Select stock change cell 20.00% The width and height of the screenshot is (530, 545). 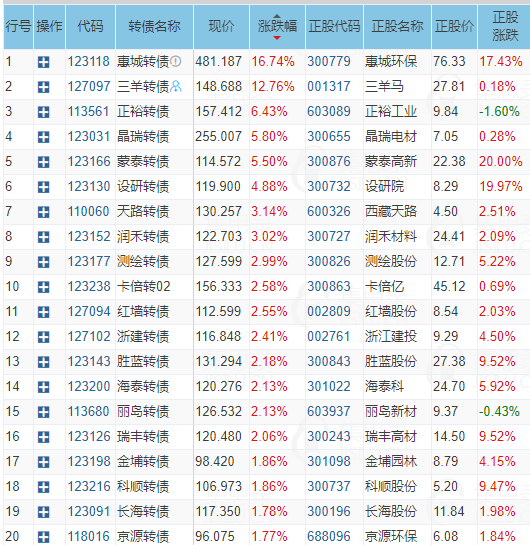[x=501, y=162]
